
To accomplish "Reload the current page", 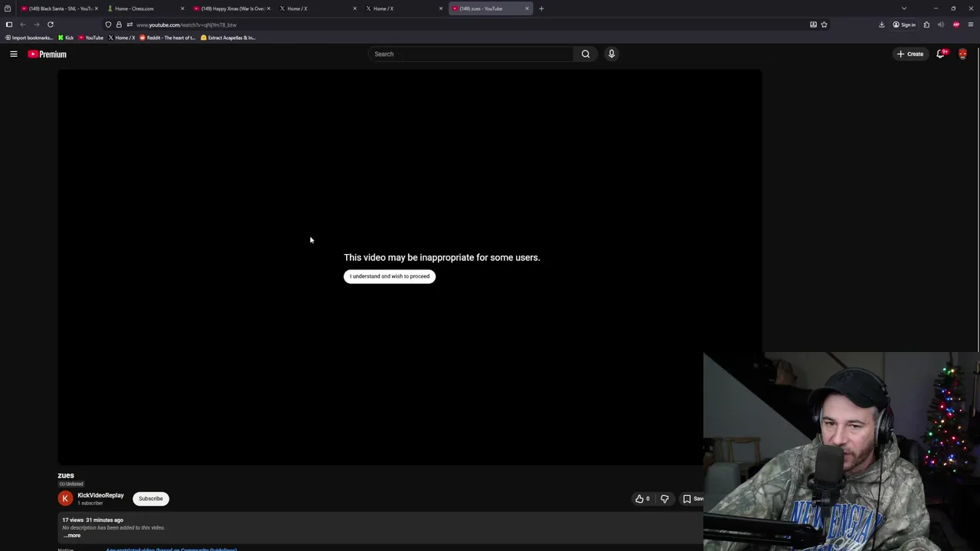I will [51, 24].
